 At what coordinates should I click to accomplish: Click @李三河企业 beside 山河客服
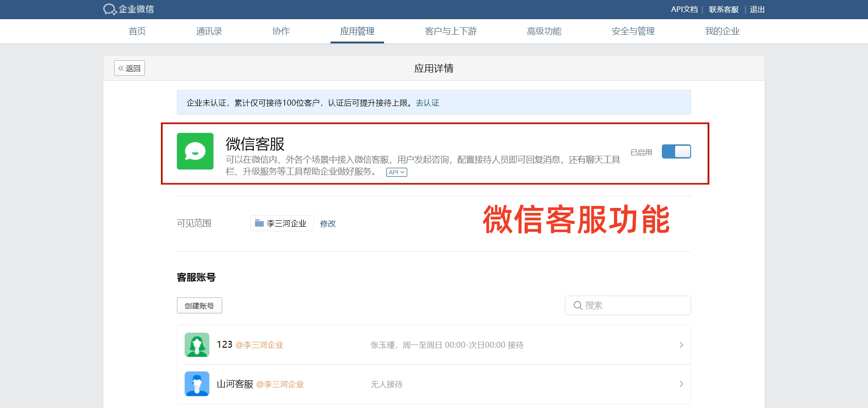coord(280,384)
